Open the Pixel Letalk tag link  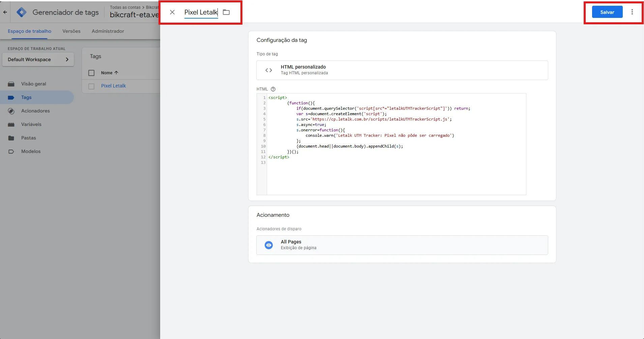tap(113, 86)
